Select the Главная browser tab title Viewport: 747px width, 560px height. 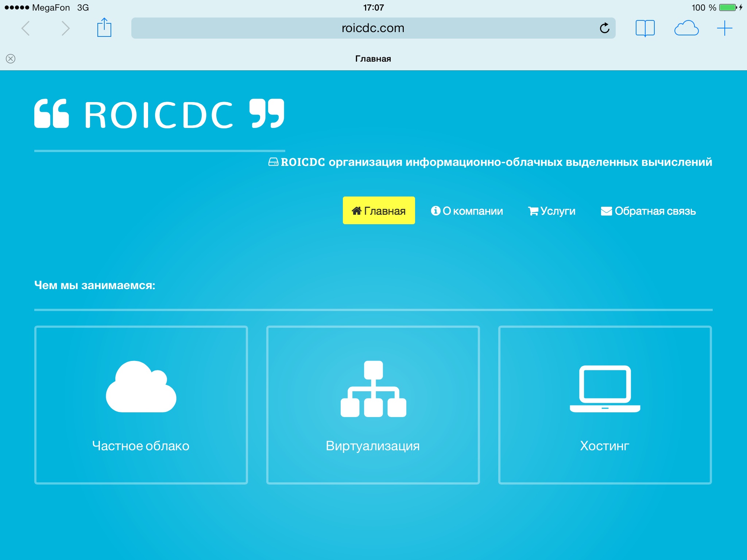pyautogui.click(x=373, y=59)
